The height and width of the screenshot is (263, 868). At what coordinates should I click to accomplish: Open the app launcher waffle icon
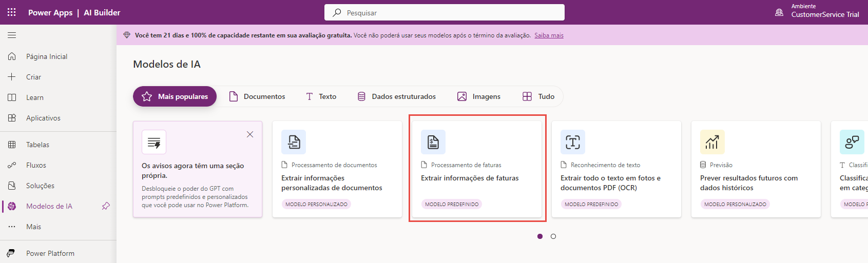click(12, 12)
